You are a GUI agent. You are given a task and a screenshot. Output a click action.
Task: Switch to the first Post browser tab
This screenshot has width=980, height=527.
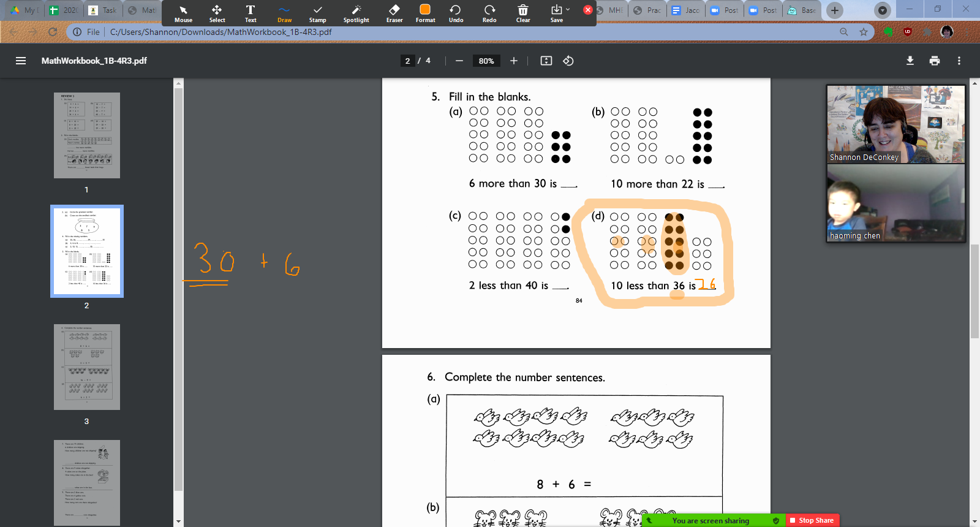click(x=725, y=10)
